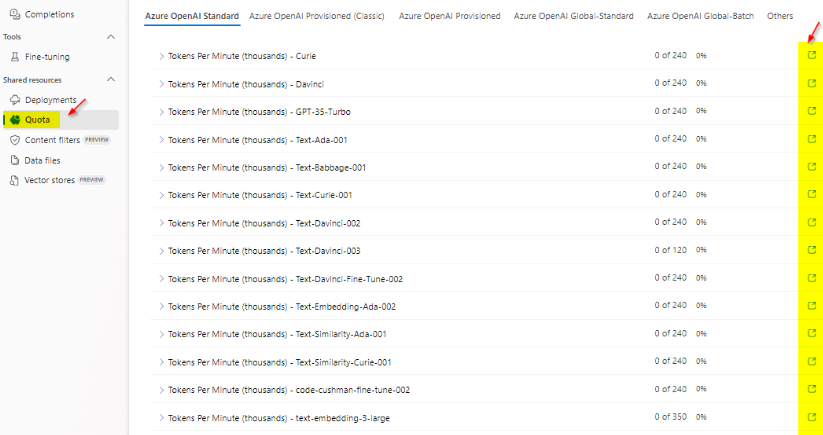Open request-quota icon for Text-Ada-001 row
This screenshot has width=823, height=435.
pyautogui.click(x=811, y=139)
